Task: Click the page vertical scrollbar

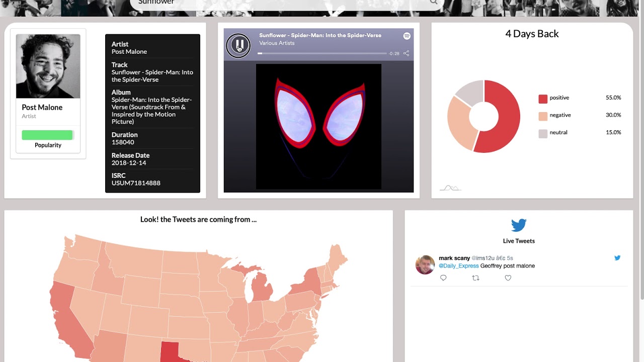Action: click(x=641, y=151)
